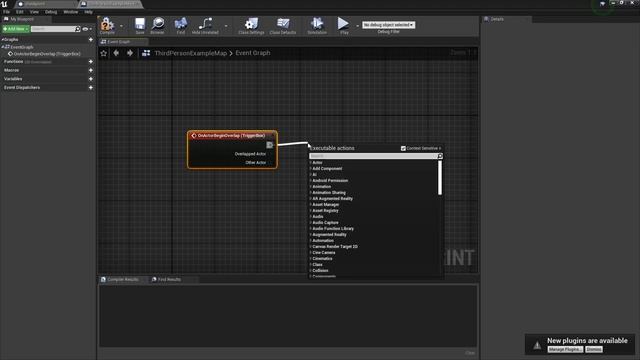Add new event dispatcher with plus icon
Viewport: 640px width, 360px height.
(91, 87)
